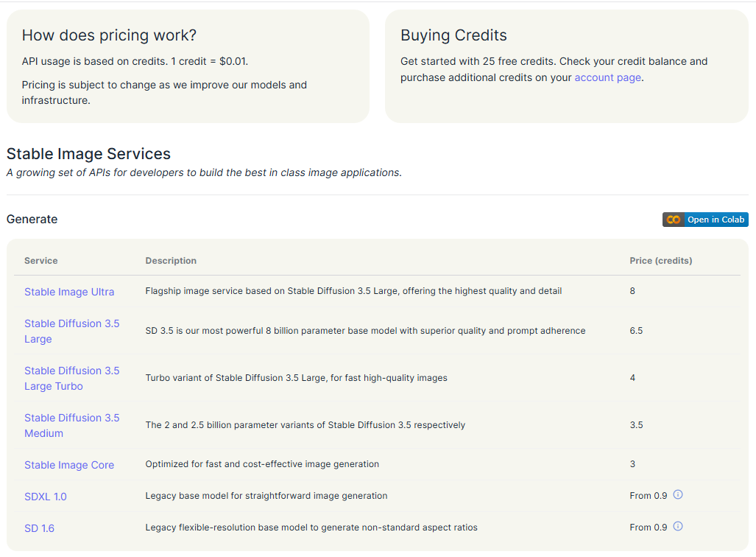The image size is (756, 557).
Task: Click the Service column header
Action: click(41, 261)
